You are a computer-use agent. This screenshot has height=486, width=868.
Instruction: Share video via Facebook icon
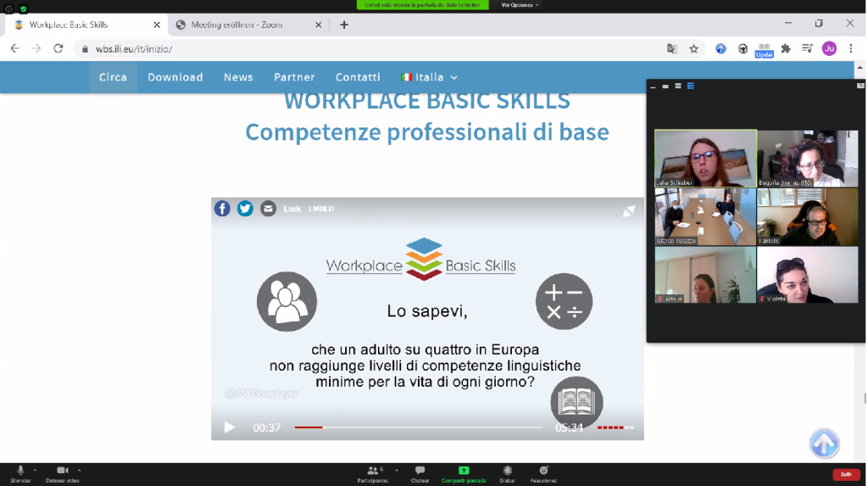pyautogui.click(x=222, y=209)
